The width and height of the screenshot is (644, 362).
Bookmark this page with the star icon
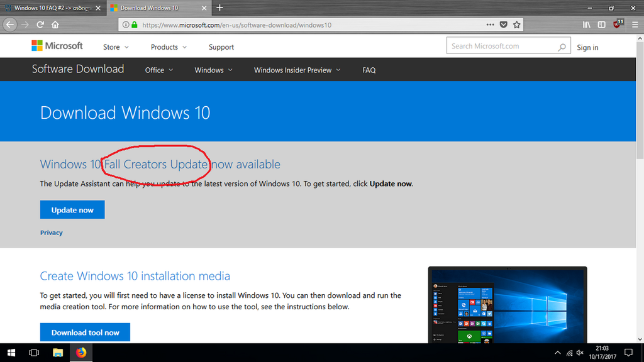[517, 25]
